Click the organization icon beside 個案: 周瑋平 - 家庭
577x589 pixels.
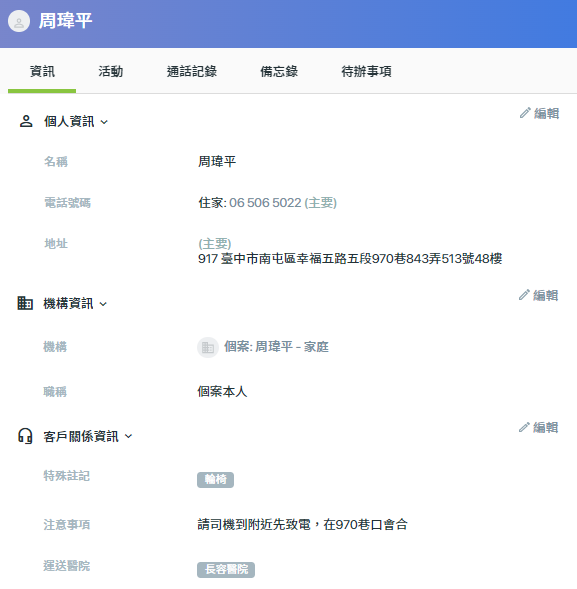[208, 347]
